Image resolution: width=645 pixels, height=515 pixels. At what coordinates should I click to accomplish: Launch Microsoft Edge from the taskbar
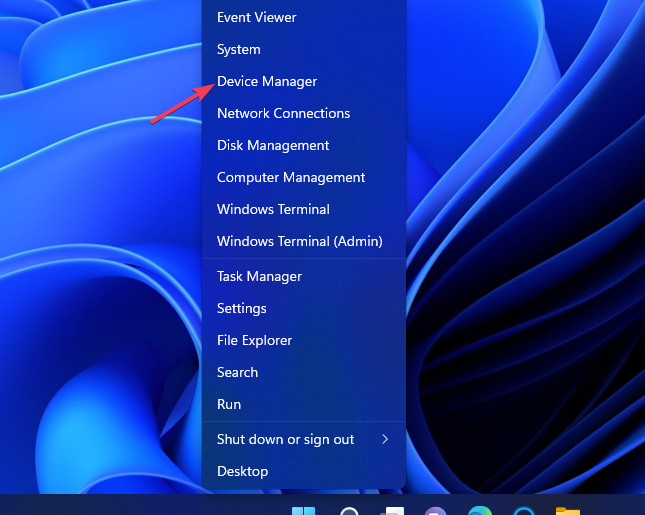point(480,510)
